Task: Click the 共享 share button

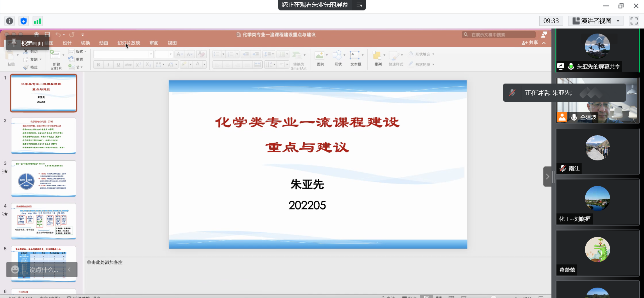Action: click(530, 43)
